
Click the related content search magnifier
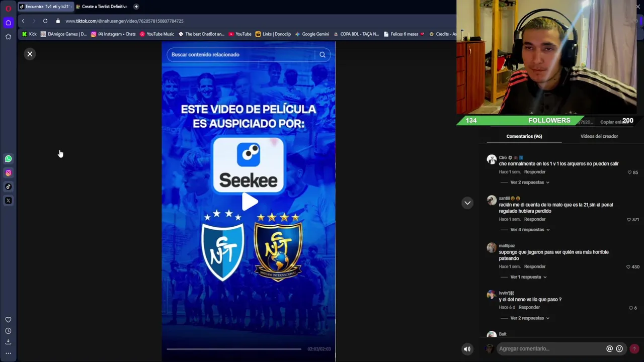pyautogui.click(x=323, y=55)
